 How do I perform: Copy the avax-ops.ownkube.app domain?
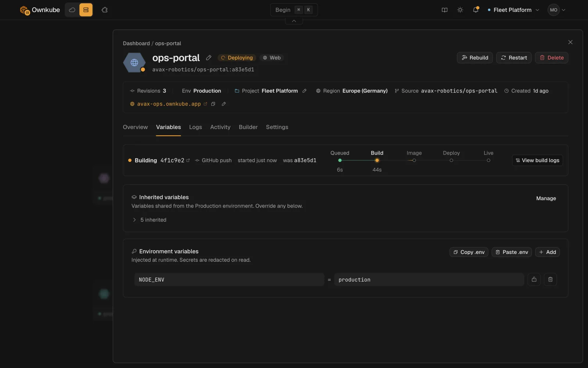(213, 104)
